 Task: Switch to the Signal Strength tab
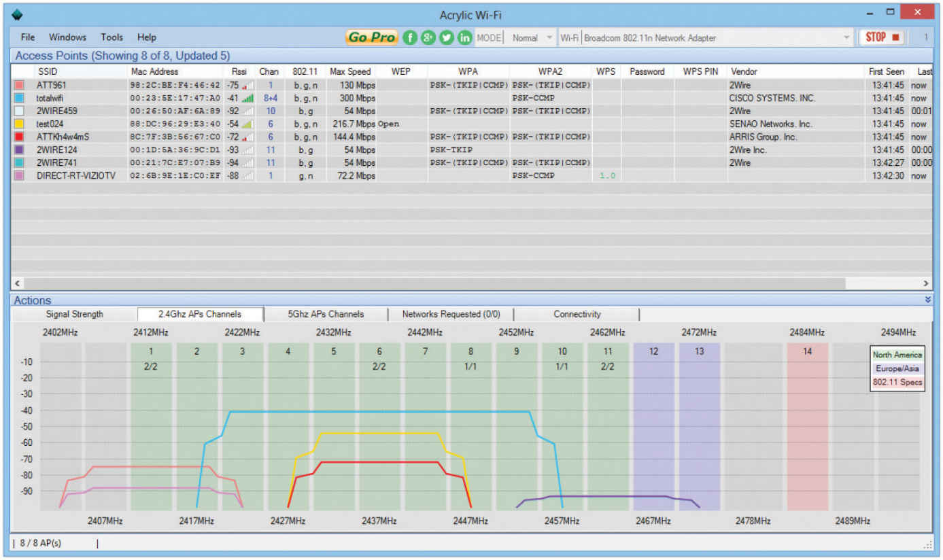point(75,314)
